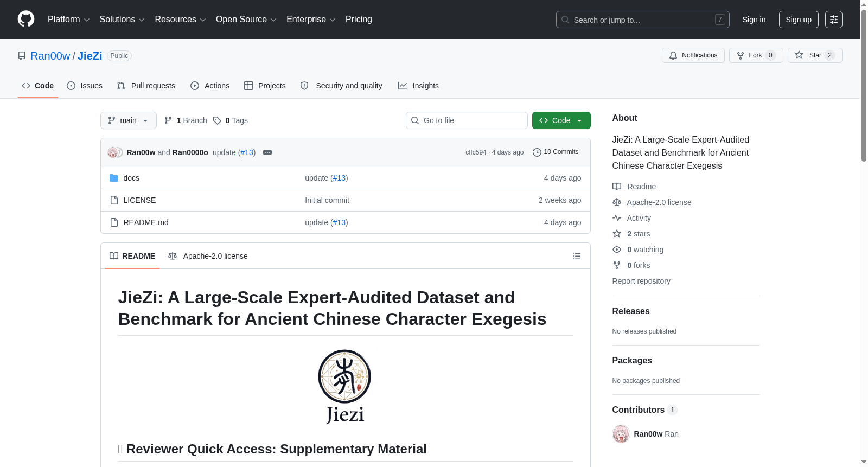
Task: Click the LICENSE file icon
Action: (114, 200)
